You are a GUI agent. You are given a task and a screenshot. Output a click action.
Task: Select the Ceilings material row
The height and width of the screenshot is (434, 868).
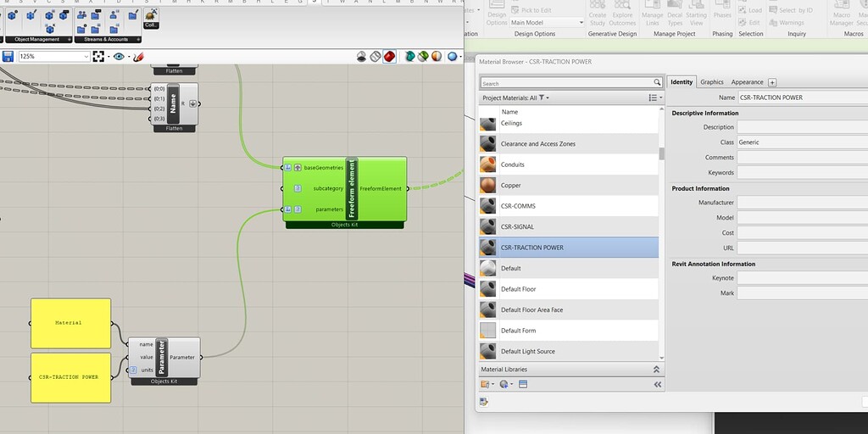pos(569,124)
